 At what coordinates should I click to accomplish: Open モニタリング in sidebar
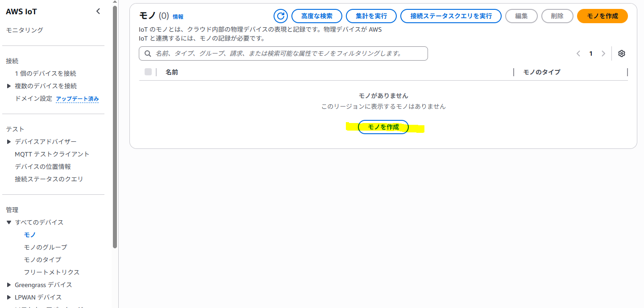[x=25, y=30]
